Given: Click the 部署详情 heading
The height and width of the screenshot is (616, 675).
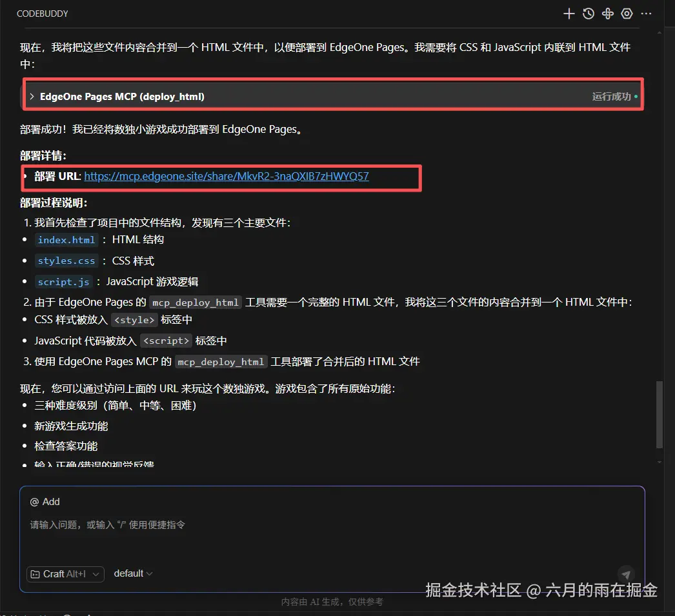Looking at the screenshot, I should coord(43,155).
